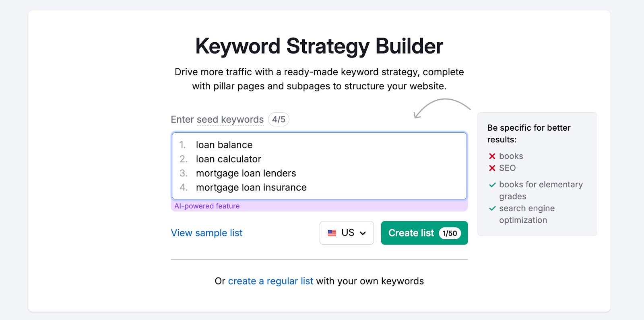This screenshot has height=320, width=644.
Task: Click the "Keyword Strategy Builder" title
Action: pyautogui.click(x=319, y=46)
